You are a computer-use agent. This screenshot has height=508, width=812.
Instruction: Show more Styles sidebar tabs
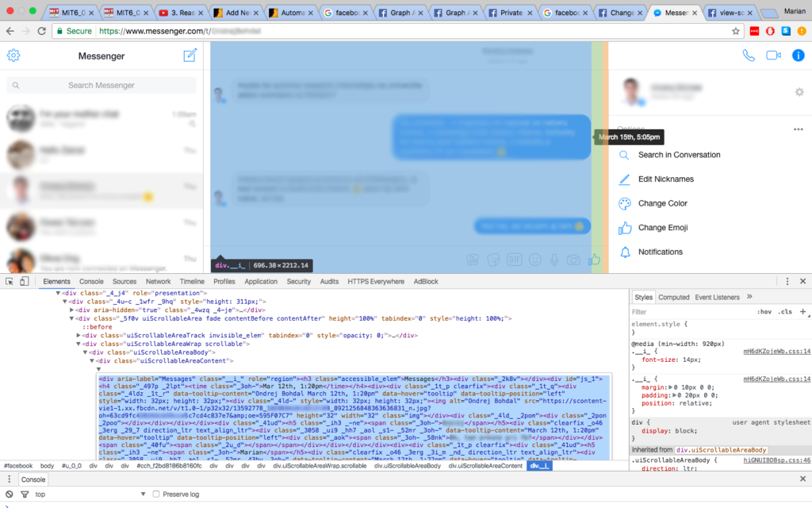point(749,297)
